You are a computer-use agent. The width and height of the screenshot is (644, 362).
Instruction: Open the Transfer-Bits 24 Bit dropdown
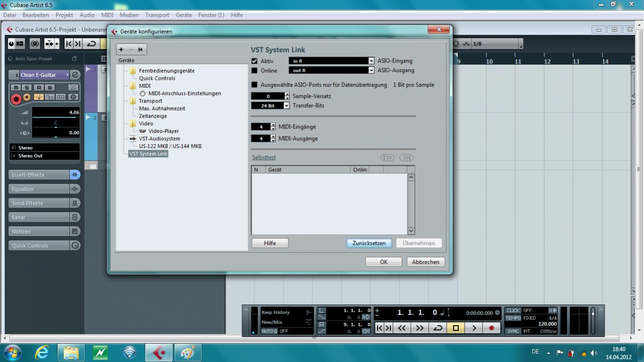286,106
